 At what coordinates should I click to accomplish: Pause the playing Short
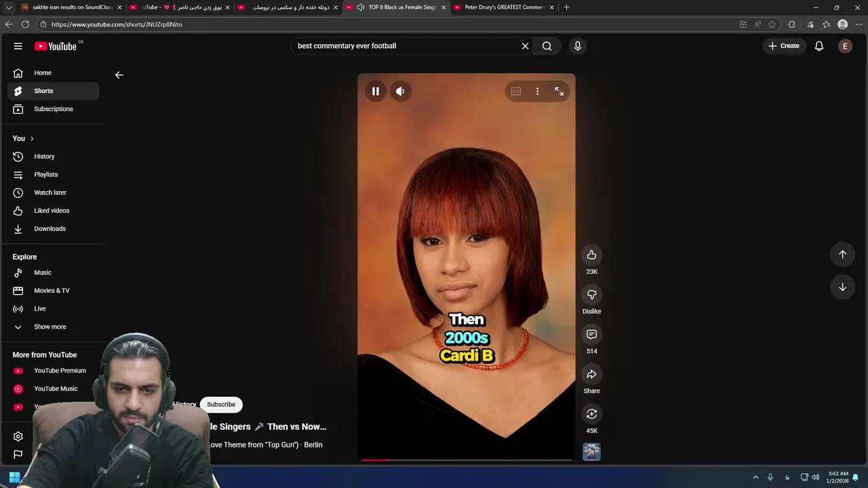[x=375, y=91]
